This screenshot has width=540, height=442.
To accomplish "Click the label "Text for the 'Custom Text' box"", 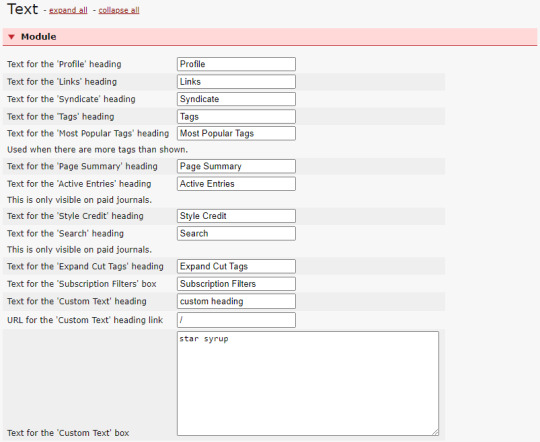I will tap(68, 433).
